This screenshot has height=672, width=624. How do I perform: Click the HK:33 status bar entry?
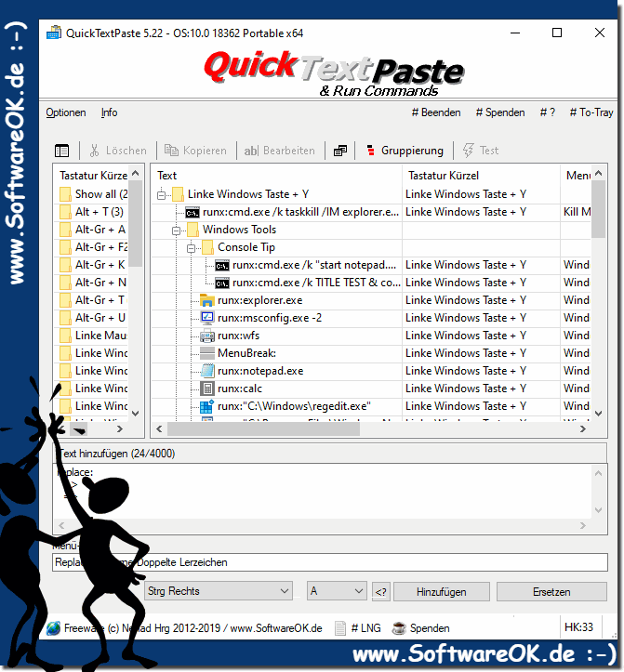578,627
